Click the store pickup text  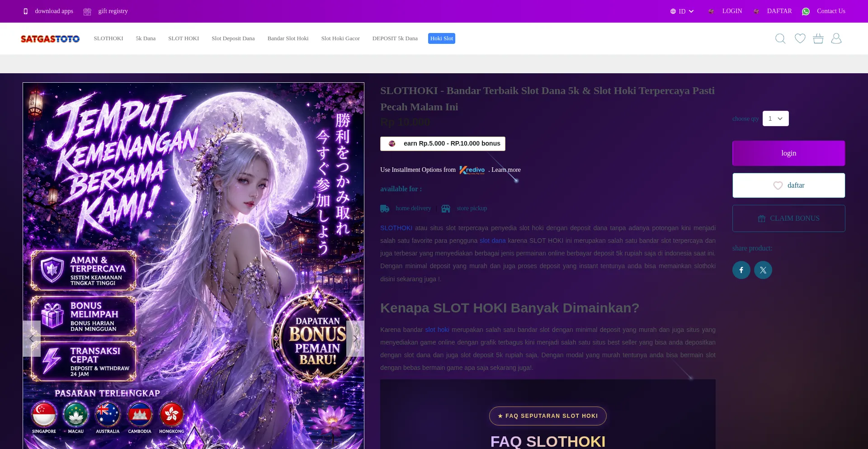[472, 208]
